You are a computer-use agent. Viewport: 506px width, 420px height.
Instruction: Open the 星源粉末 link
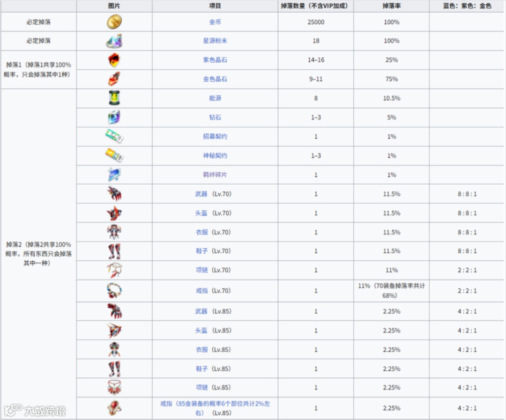pyautogui.click(x=215, y=41)
